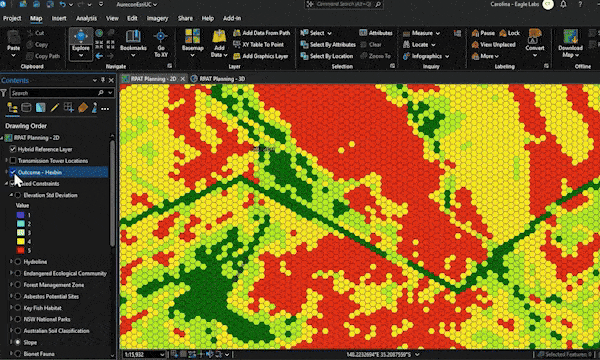600x360 pixels.
Task: Toggle Outcome - Hexbin layer checkbox
Action: (x=13, y=172)
